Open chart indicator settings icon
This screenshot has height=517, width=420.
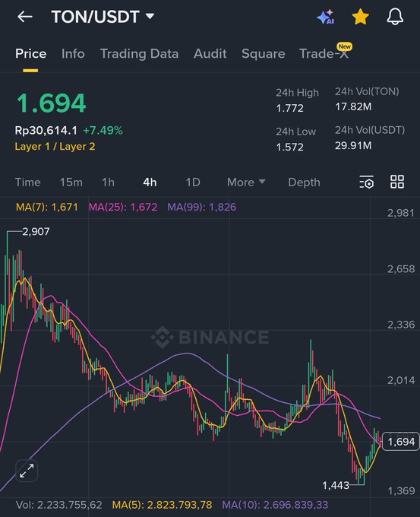coord(367,182)
